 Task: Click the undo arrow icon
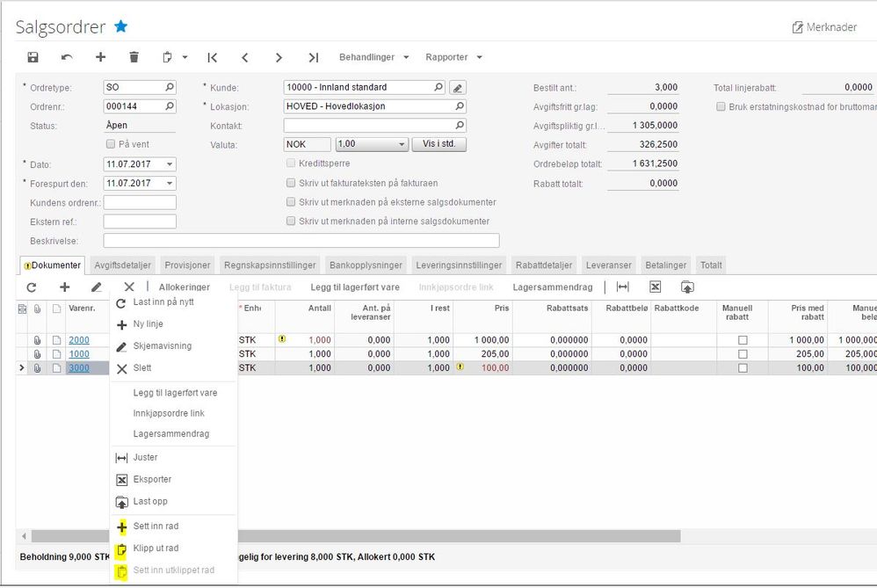(x=67, y=57)
